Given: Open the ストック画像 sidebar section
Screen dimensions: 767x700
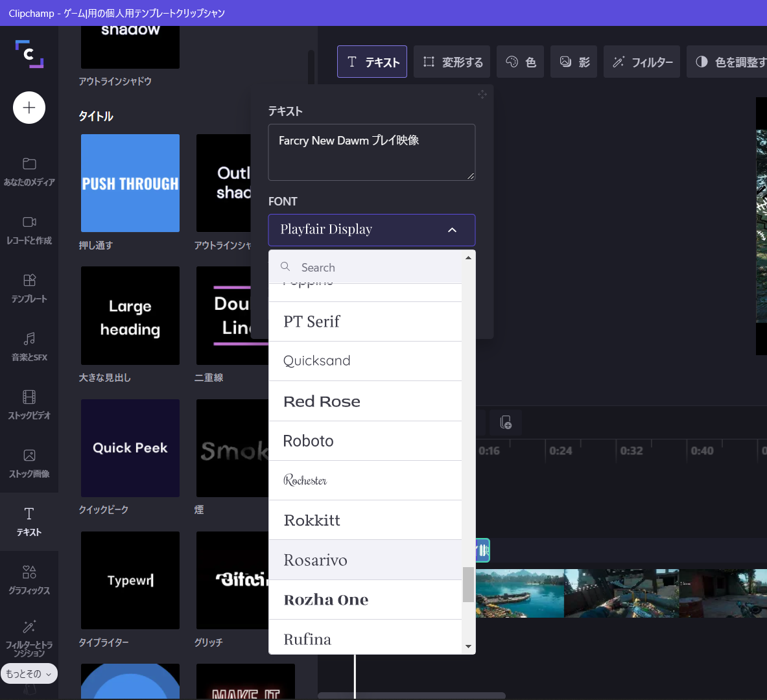Looking at the screenshot, I should click(x=29, y=463).
